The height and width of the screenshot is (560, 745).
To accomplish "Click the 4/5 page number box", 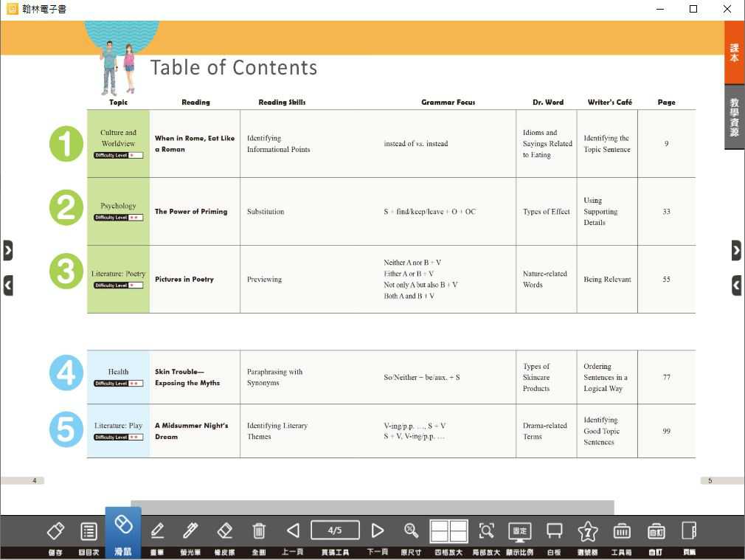I will 335,530.
